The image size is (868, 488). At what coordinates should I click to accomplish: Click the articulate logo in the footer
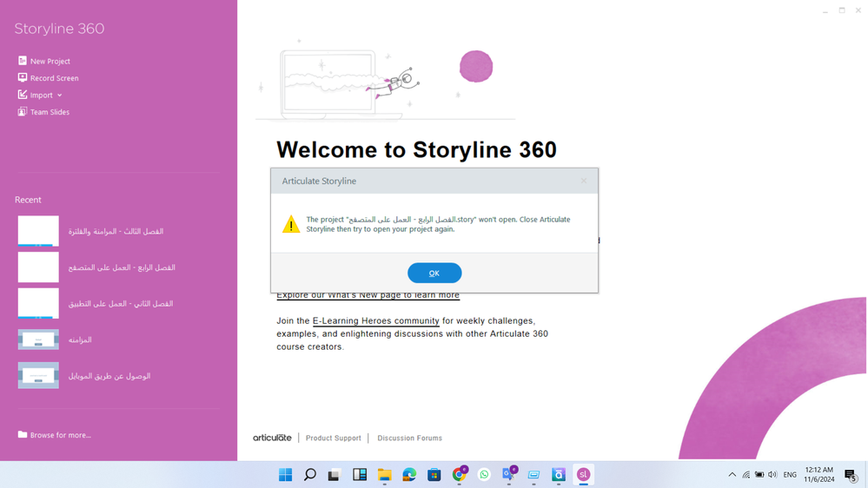click(x=272, y=438)
